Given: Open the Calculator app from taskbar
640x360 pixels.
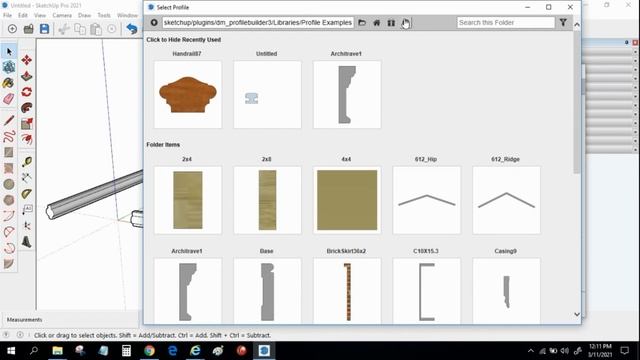Looking at the screenshot, I should tap(126, 351).
